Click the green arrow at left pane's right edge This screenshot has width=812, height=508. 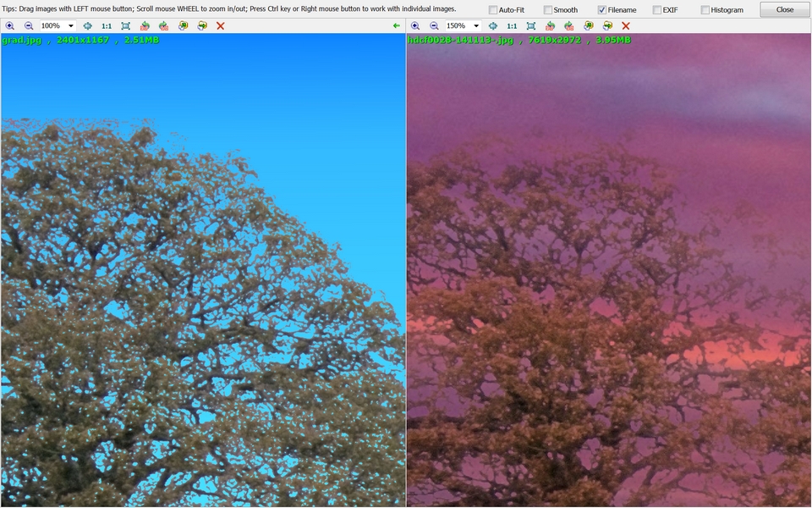(397, 26)
